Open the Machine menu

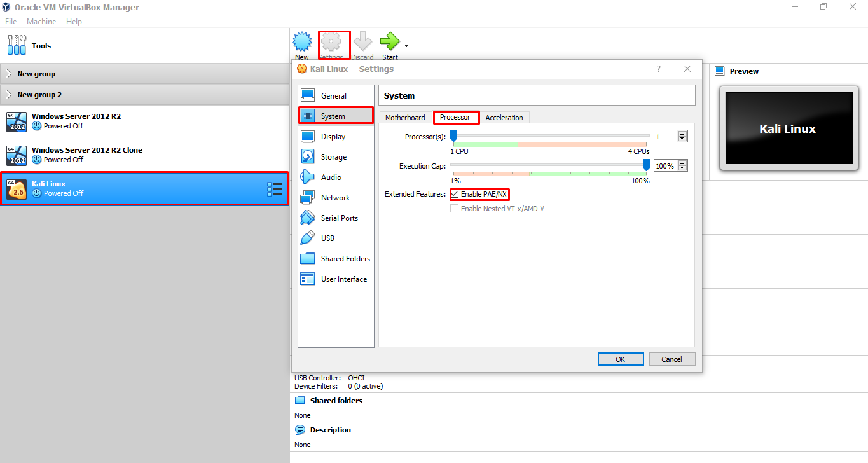coord(41,22)
